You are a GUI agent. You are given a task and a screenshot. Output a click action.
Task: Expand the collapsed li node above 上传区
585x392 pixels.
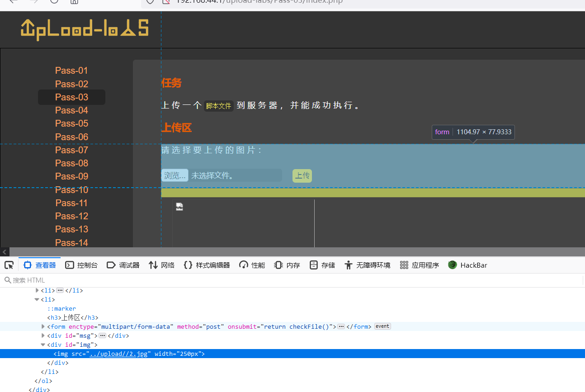[37, 290]
